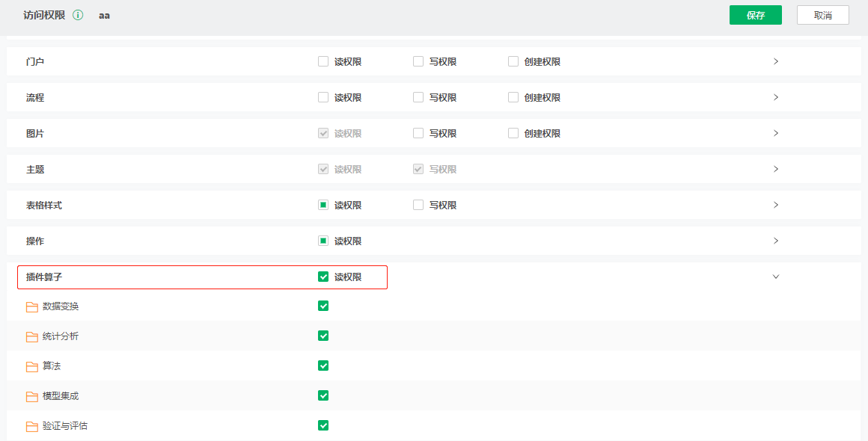Toggle 写权限 checkbox for 表格样式
The width and height of the screenshot is (868, 441).
tap(418, 204)
